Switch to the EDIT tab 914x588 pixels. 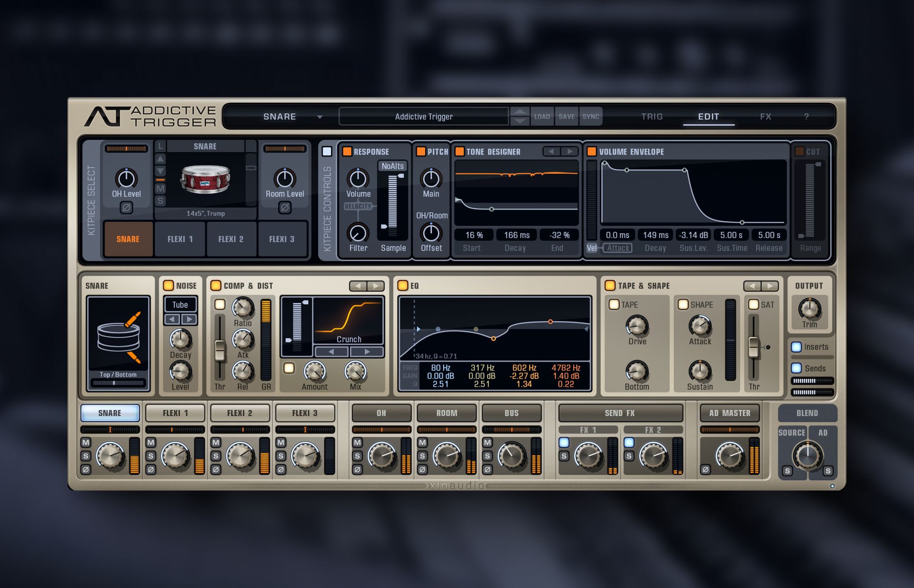tap(708, 117)
